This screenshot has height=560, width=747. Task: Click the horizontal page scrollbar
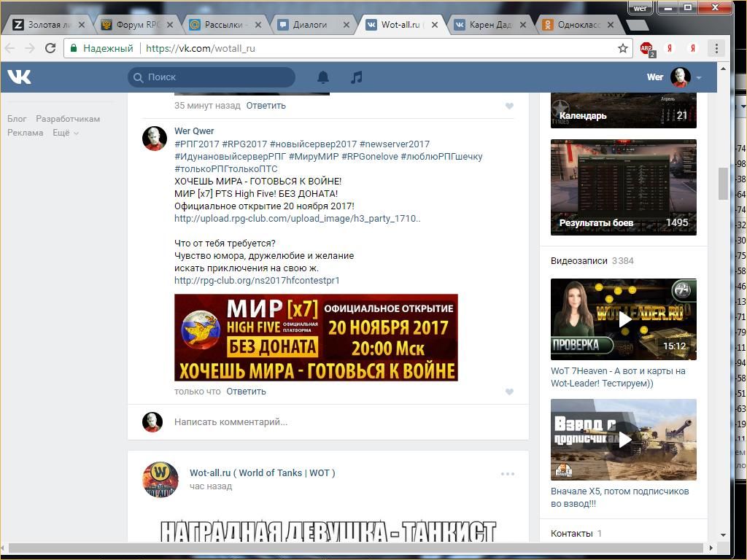(x=356, y=548)
